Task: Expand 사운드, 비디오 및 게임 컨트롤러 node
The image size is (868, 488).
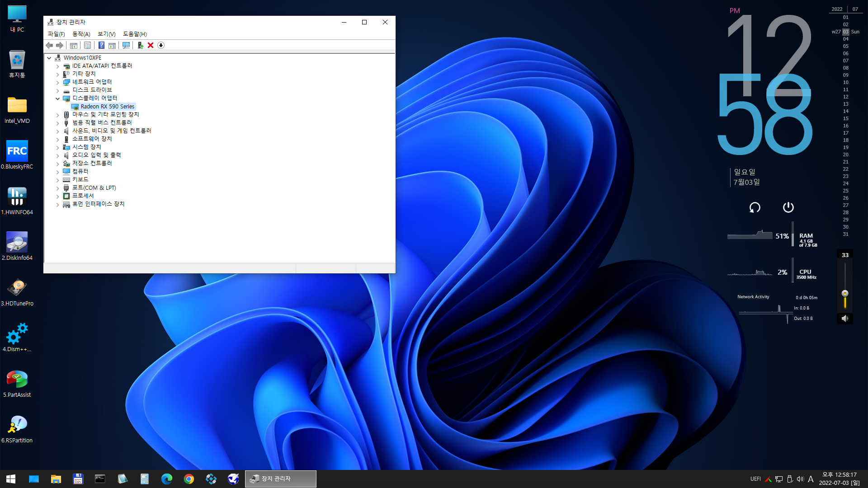Action: pos(57,131)
